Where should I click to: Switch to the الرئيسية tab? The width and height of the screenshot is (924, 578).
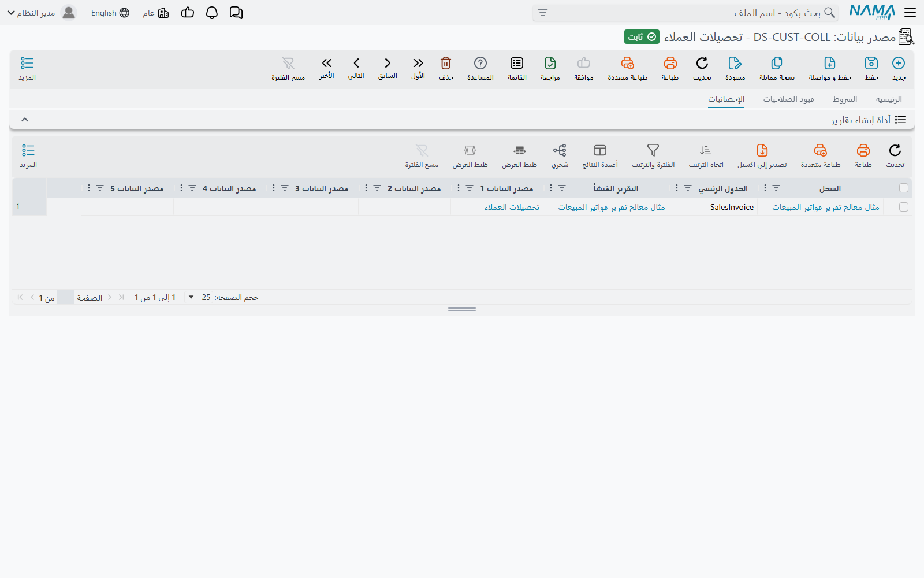[x=889, y=99]
